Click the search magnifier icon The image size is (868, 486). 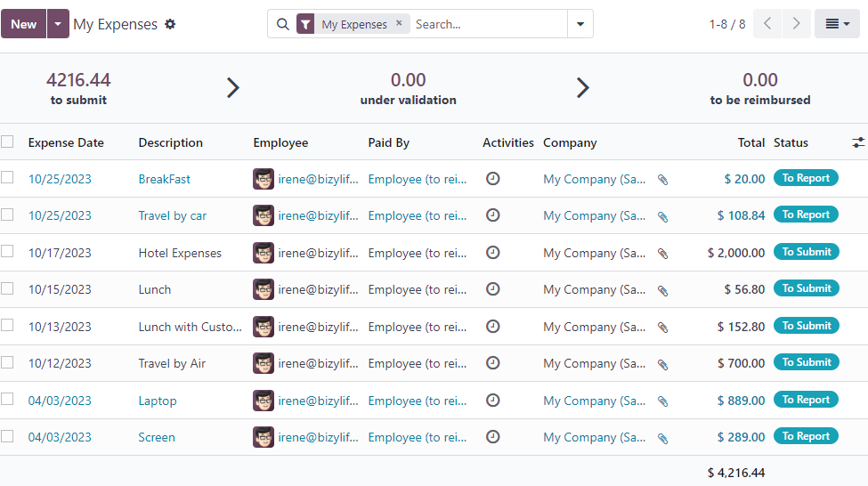pyautogui.click(x=283, y=25)
